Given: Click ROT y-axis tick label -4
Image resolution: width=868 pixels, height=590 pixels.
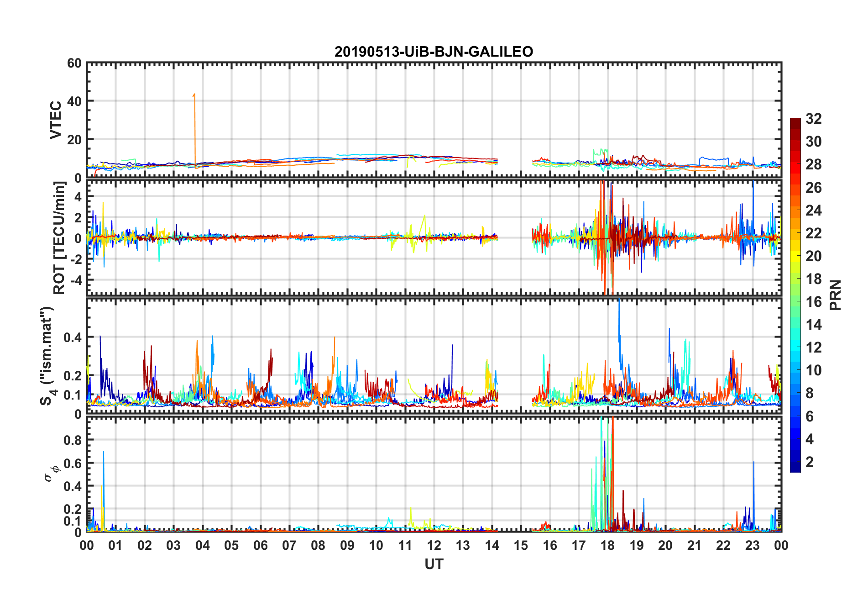Looking at the screenshot, I should (x=77, y=279).
